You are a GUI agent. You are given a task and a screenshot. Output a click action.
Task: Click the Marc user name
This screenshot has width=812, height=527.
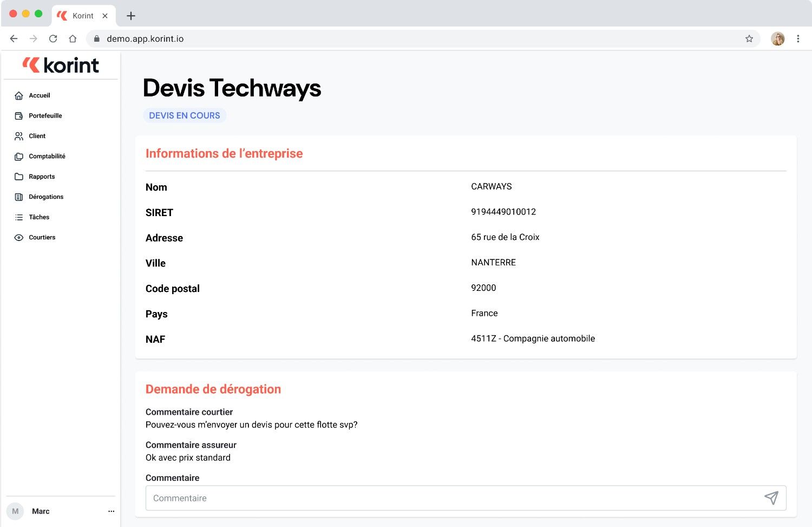41,511
